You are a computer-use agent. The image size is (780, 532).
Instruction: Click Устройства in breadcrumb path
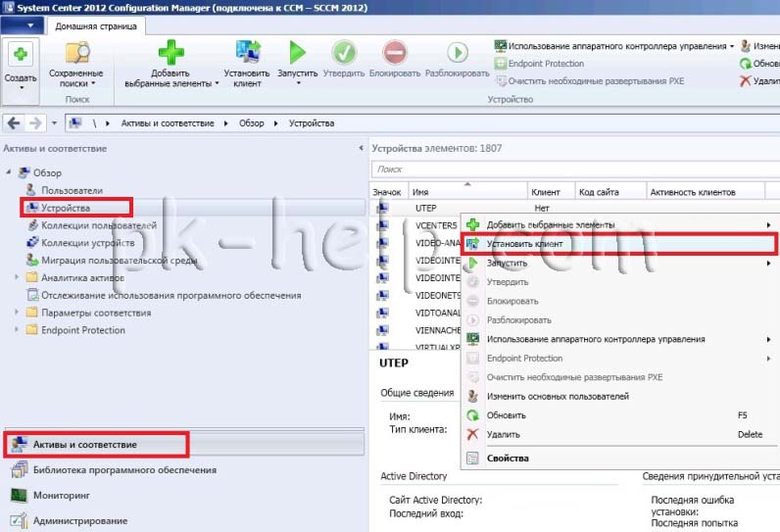tap(312, 122)
